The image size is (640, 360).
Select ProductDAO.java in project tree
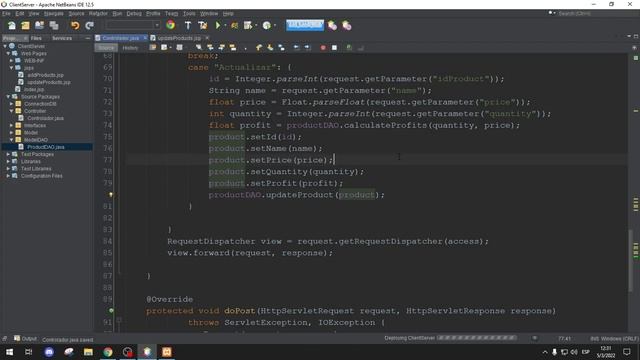click(x=46, y=147)
